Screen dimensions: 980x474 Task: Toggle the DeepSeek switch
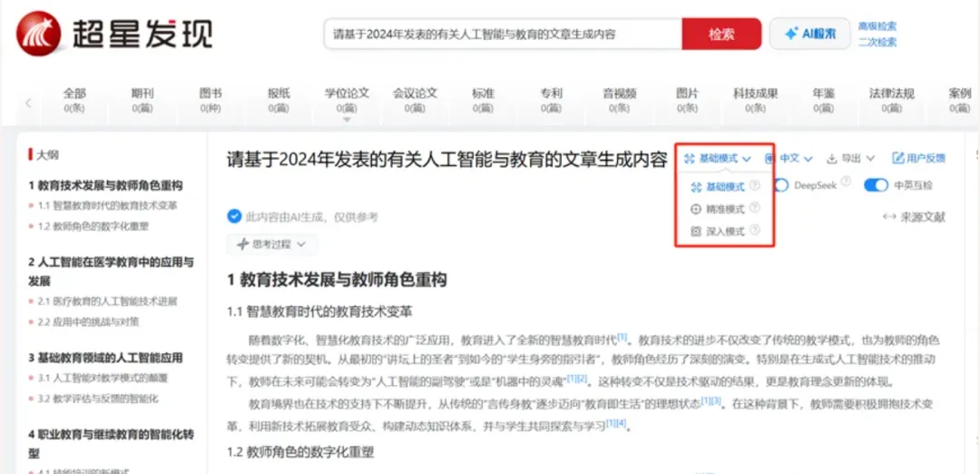click(780, 185)
